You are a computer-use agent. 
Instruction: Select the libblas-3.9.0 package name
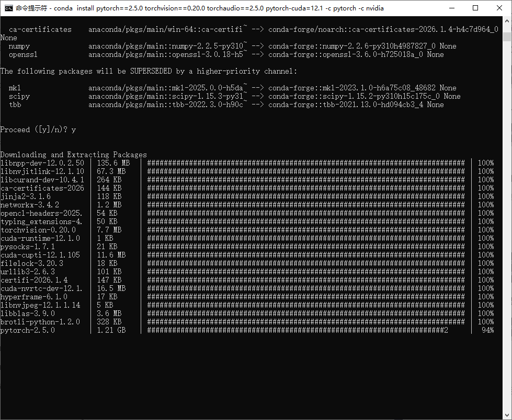[x=27, y=314]
